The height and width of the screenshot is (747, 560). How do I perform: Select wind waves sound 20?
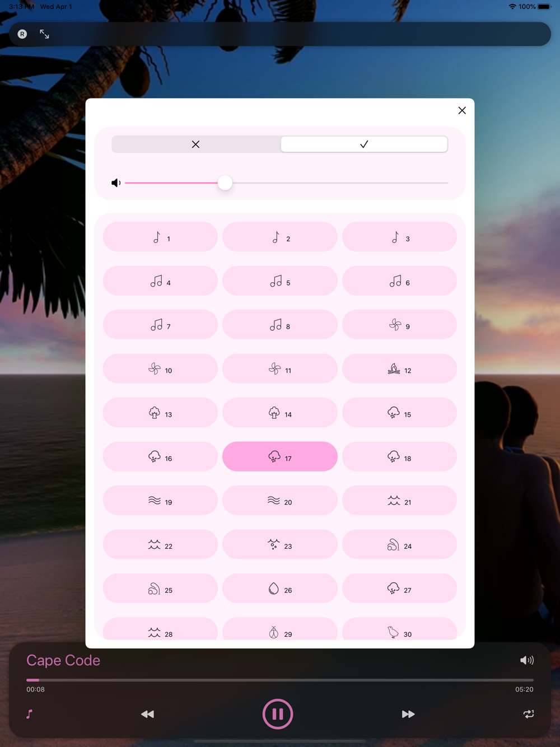pyautogui.click(x=280, y=501)
